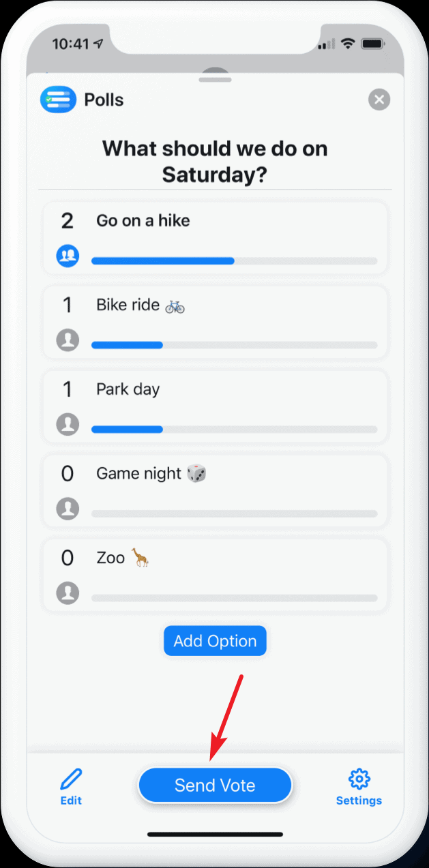Tap the voter avatar beside Zoo

(x=68, y=592)
